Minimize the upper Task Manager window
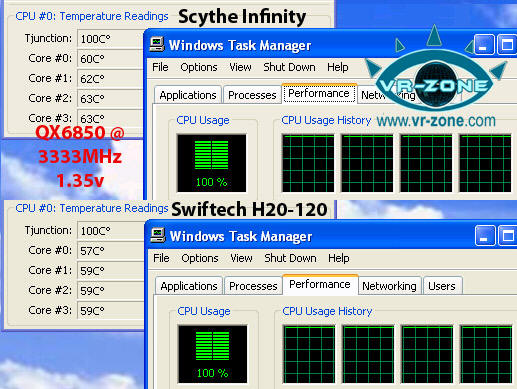The width and height of the screenshot is (517, 389). coord(484,44)
